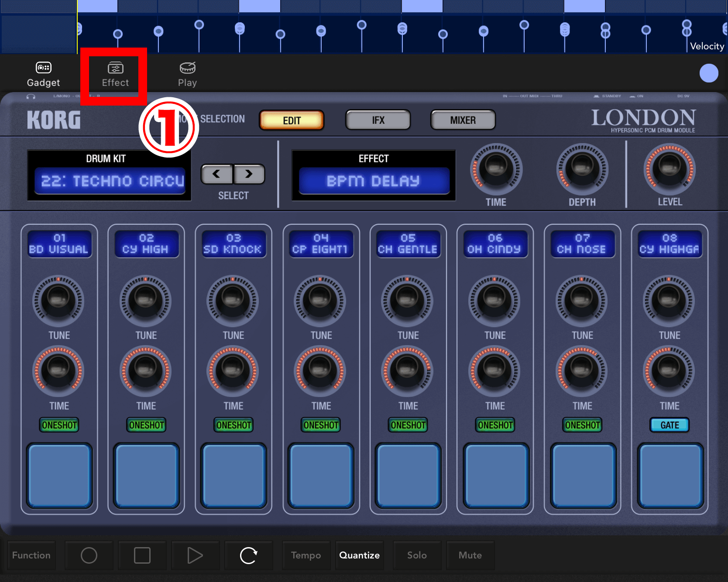Screen dimensions: 728x582
Task: Toggle ONESHOT mode on channel 05
Action: pyautogui.click(x=408, y=425)
